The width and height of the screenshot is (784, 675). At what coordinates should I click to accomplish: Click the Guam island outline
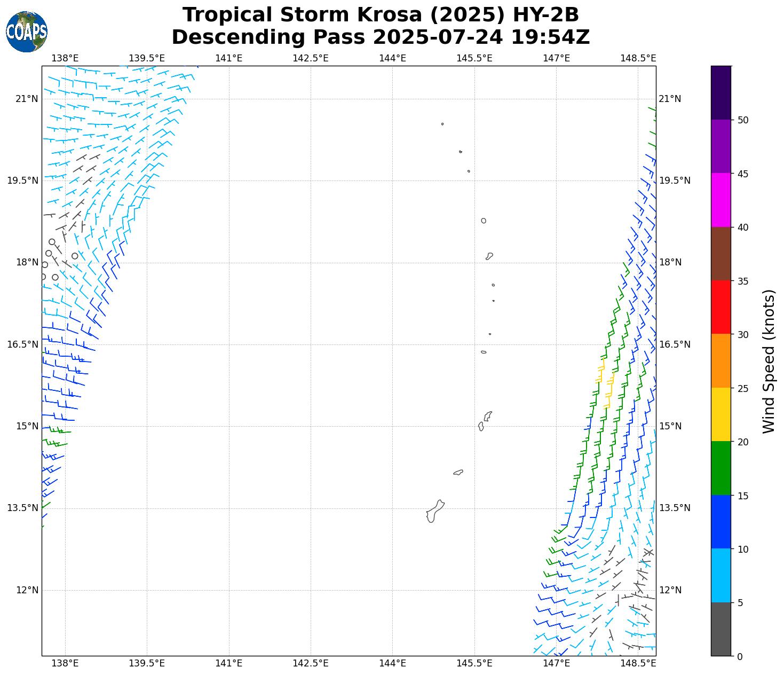point(434,512)
